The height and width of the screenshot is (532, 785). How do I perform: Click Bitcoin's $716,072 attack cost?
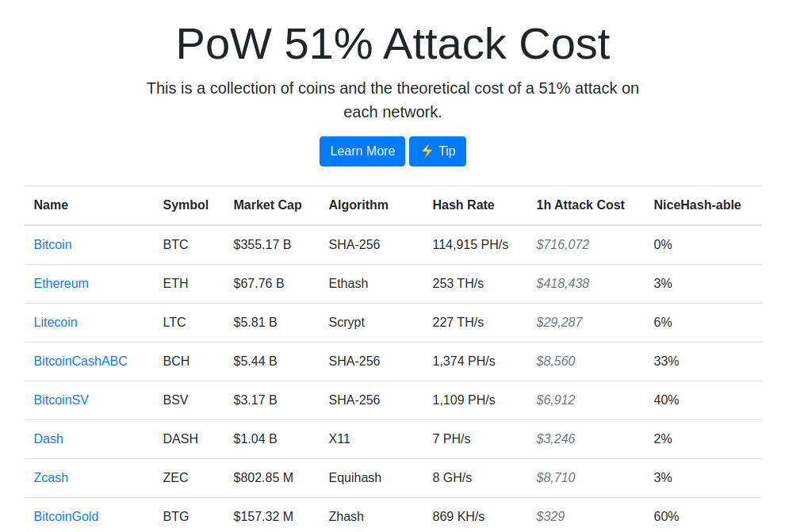(562, 245)
